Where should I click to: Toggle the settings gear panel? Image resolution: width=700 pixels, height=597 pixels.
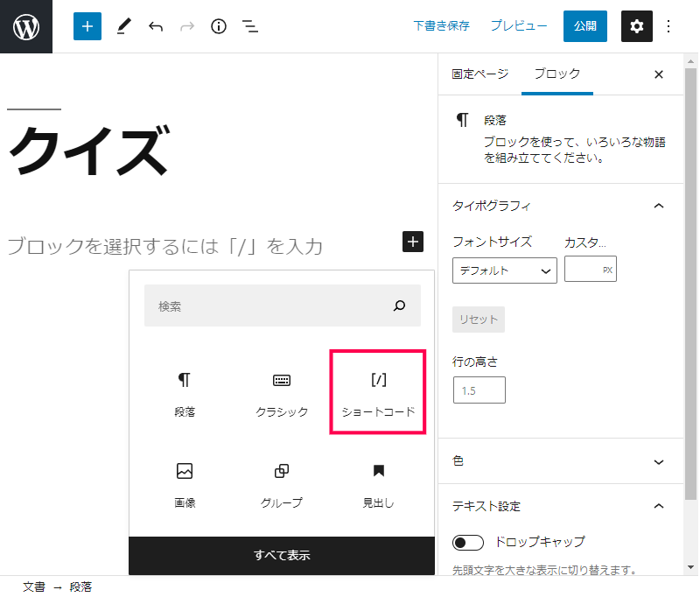click(x=636, y=26)
